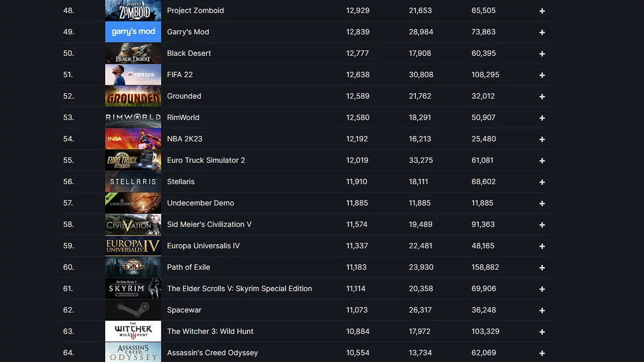Select rank number 57.
This screenshot has height=362, width=644.
click(x=68, y=203)
